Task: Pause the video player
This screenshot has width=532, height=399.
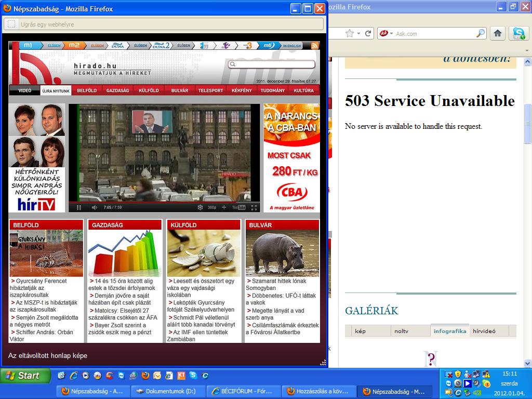Action: pos(79,207)
